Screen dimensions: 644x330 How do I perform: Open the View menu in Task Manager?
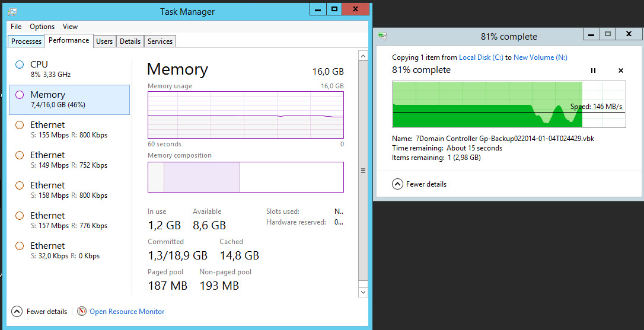70,27
